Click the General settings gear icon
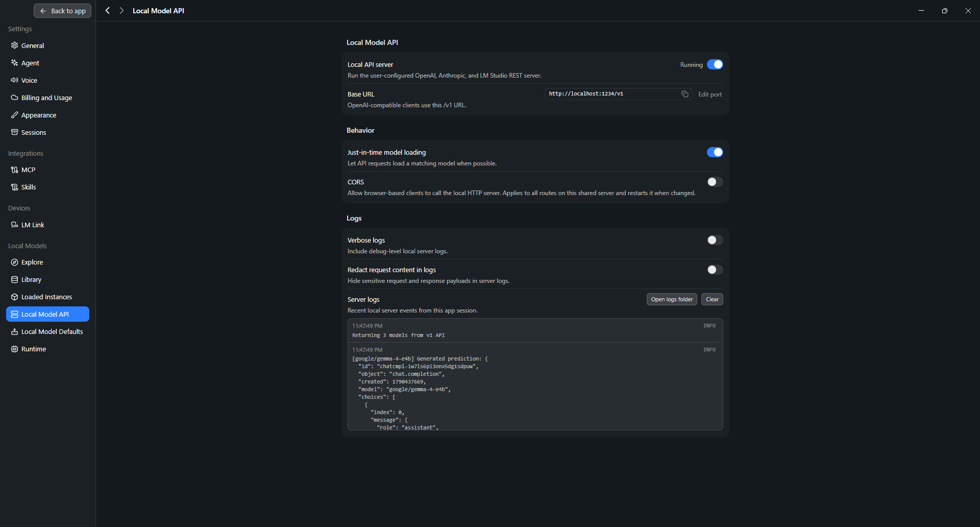The height and width of the screenshot is (527, 980). point(14,45)
